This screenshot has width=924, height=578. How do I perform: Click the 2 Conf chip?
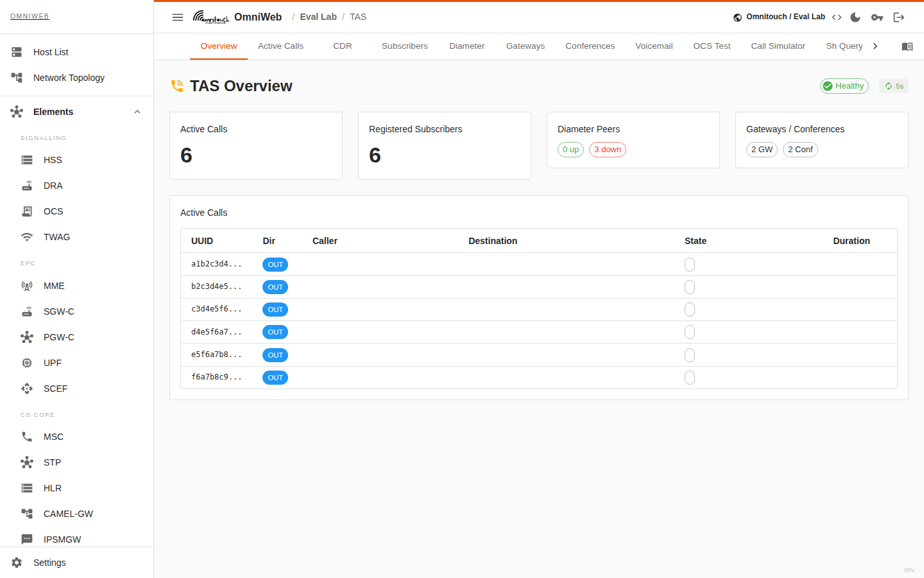pyautogui.click(x=800, y=150)
